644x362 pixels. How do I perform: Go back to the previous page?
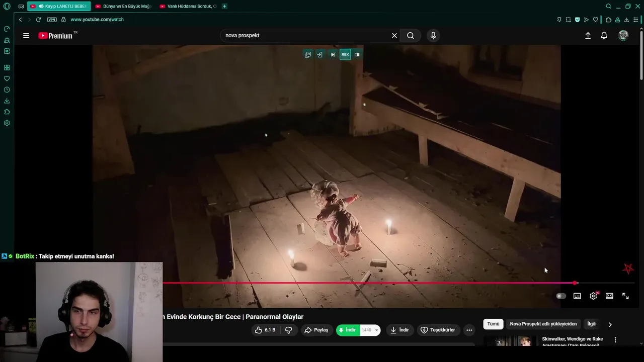click(20, 20)
